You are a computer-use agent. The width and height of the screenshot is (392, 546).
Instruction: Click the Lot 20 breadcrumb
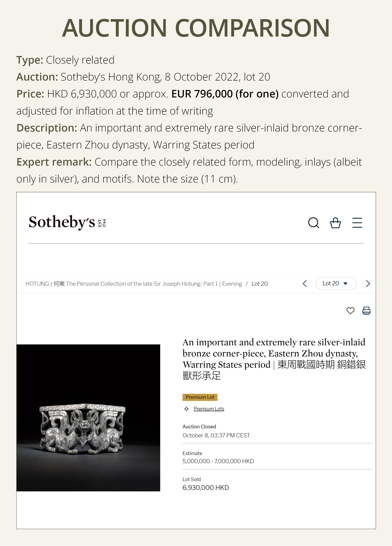coord(259,284)
